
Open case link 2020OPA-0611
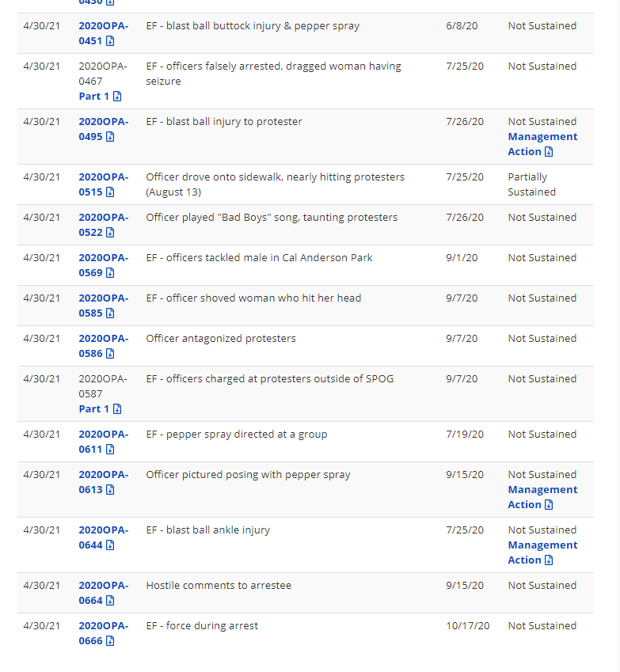pos(103,442)
